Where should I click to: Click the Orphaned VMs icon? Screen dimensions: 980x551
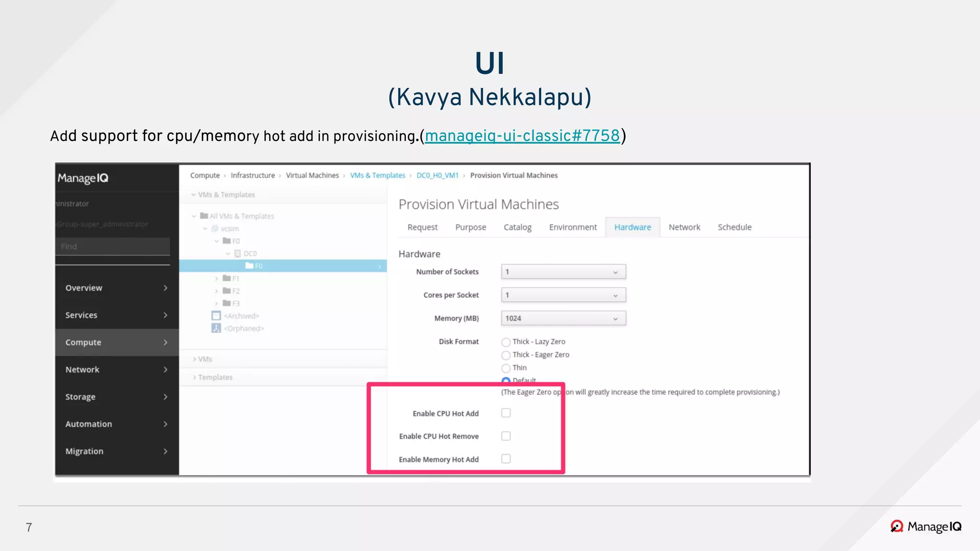[x=216, y=328]
